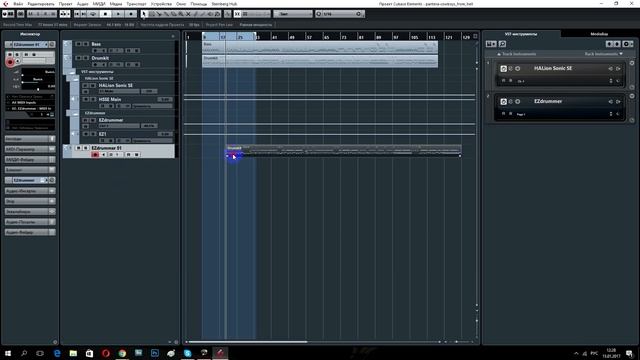Image resolution: width=640 pixels, height=360 pixels.
Task: Collapse the VST инструменты folder
Action: point(72,72)
